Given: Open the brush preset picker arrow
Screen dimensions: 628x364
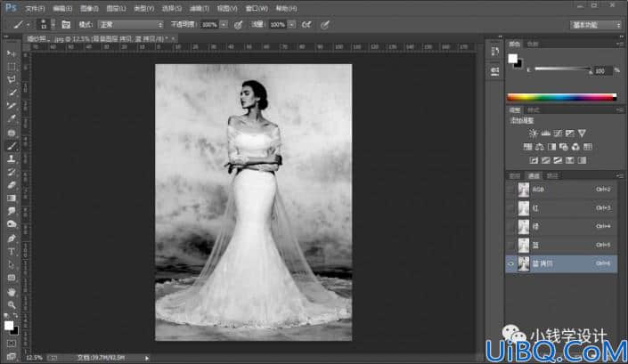Looking at the screenshot, I should coord(53,25).
